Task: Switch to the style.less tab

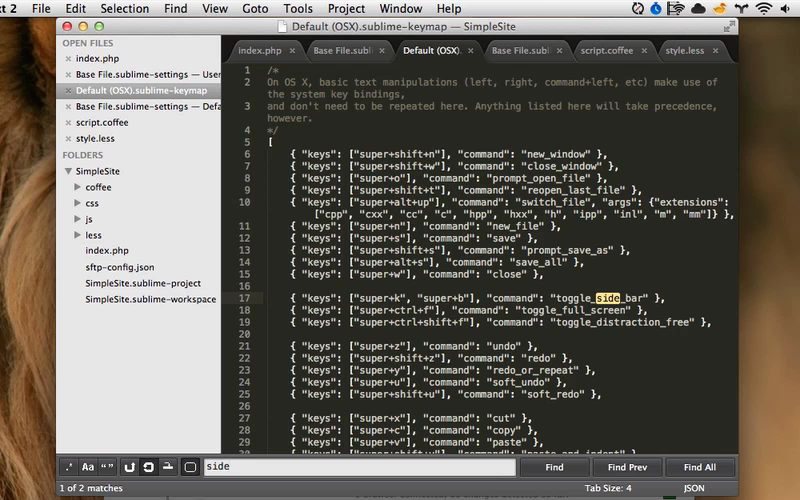Action: (684, 51)
